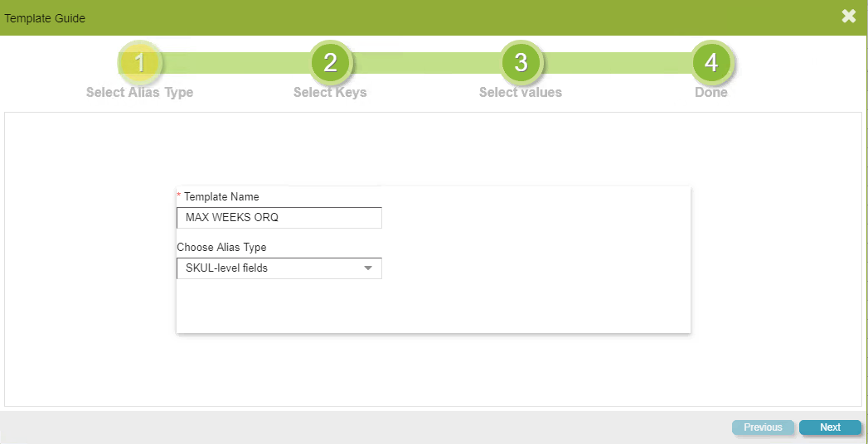Click the 'Select Alias Type' step label

(139, 93)
